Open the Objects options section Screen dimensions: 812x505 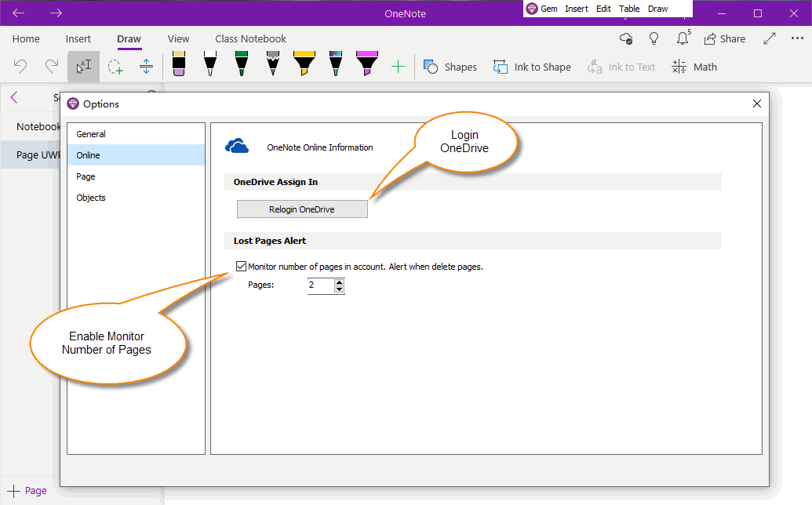[90, 198]
